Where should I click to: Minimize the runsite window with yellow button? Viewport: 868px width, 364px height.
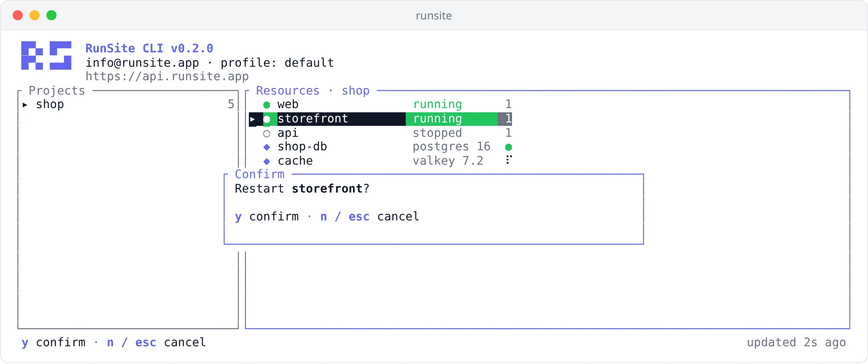(35, 16)
